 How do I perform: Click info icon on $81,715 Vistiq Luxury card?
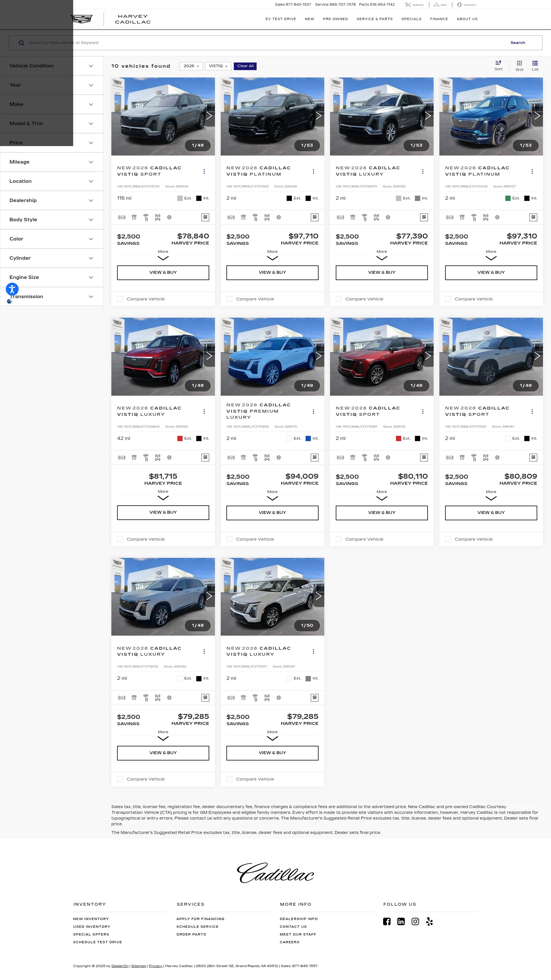[169, 458]
